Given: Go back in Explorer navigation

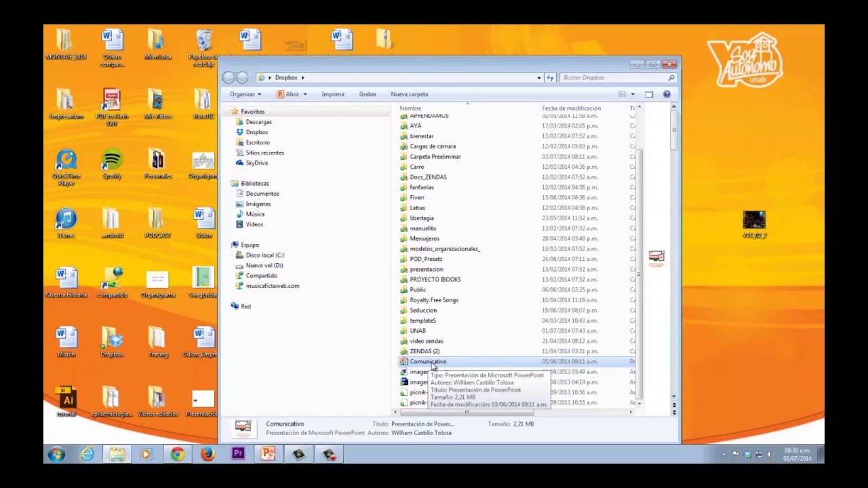Looking at the screenshot, I should (x=229, y=78).
